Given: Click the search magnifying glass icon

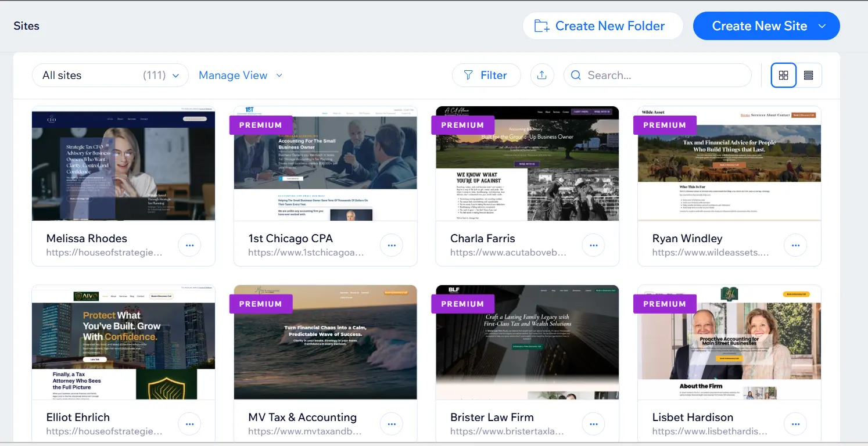Looking at the screenshot, I should click(576, 75).
